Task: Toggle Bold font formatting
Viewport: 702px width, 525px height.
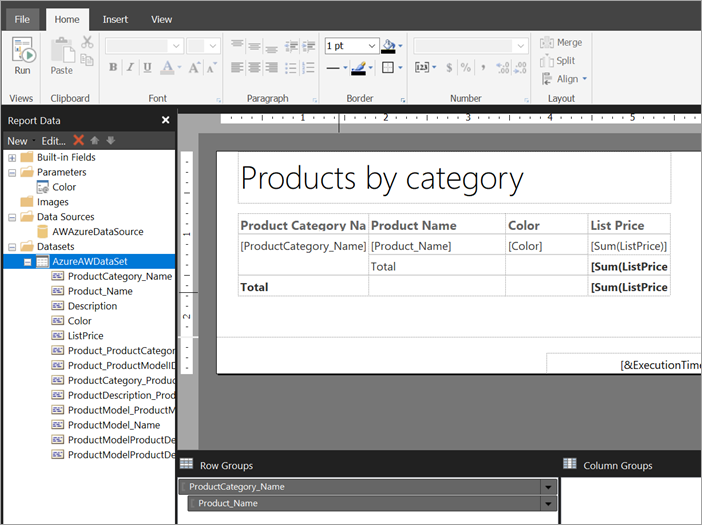Action: click(113, 68)
